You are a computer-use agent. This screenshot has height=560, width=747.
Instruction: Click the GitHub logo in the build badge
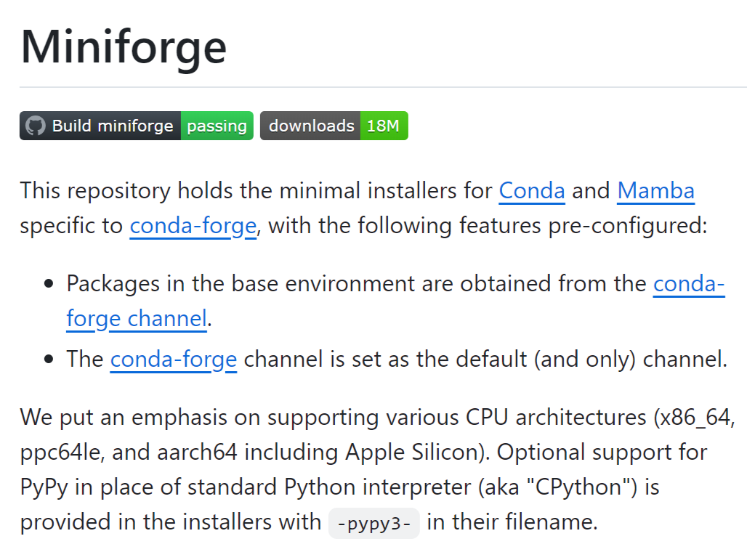point(35,126)
